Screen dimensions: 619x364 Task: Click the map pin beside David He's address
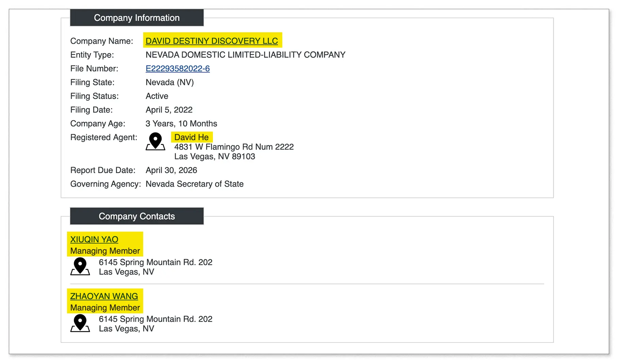[x=155, y=141]
